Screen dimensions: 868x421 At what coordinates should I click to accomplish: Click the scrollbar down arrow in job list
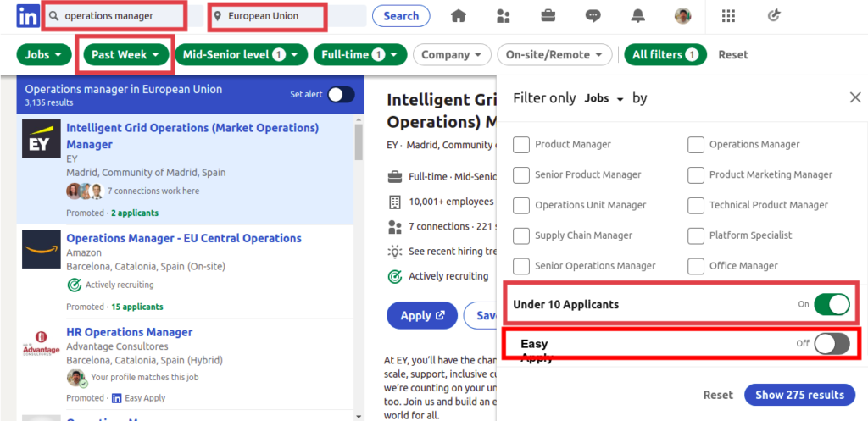click(x=359, y=416)
